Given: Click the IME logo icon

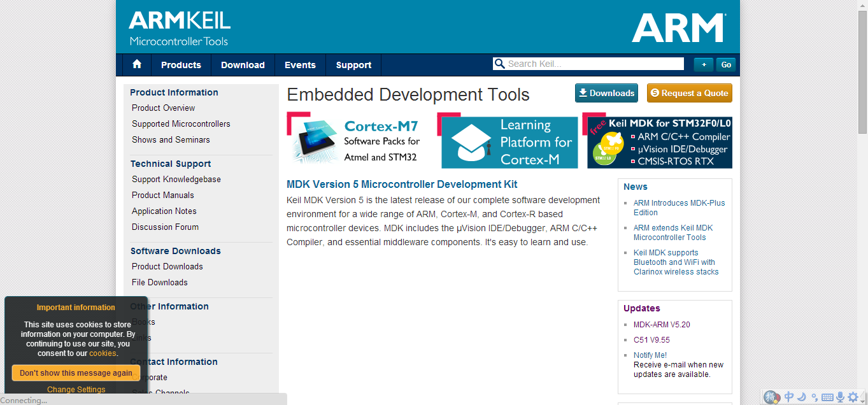Looking at the screenshot, I should click(x=772, y=397).
